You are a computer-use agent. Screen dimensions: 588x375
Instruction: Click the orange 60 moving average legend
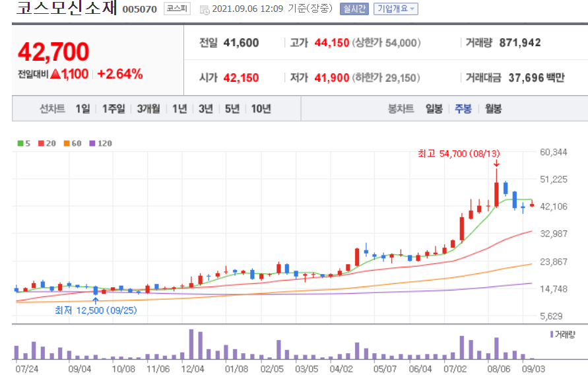pyautogui.click(x=73, y=143)
